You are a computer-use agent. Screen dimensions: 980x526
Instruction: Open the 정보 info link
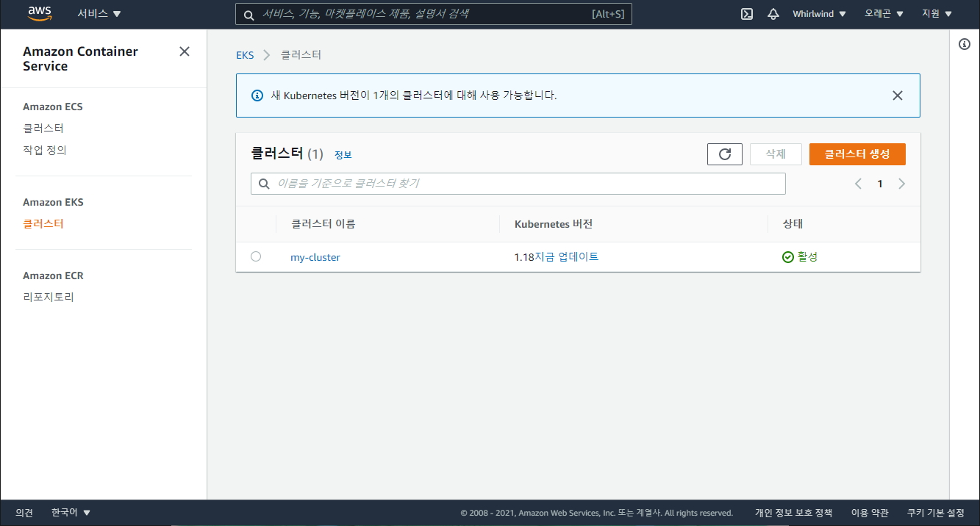coord(343,155)
